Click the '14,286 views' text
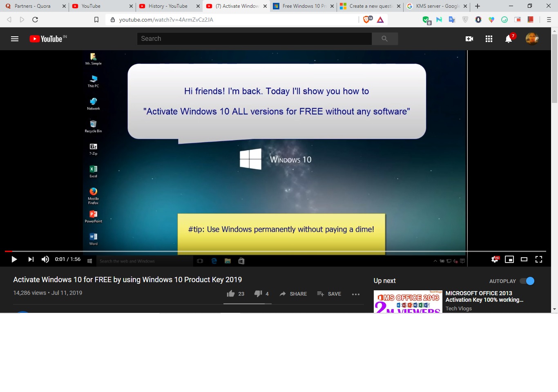Screen dimensions: 558x392 point(30,293)
